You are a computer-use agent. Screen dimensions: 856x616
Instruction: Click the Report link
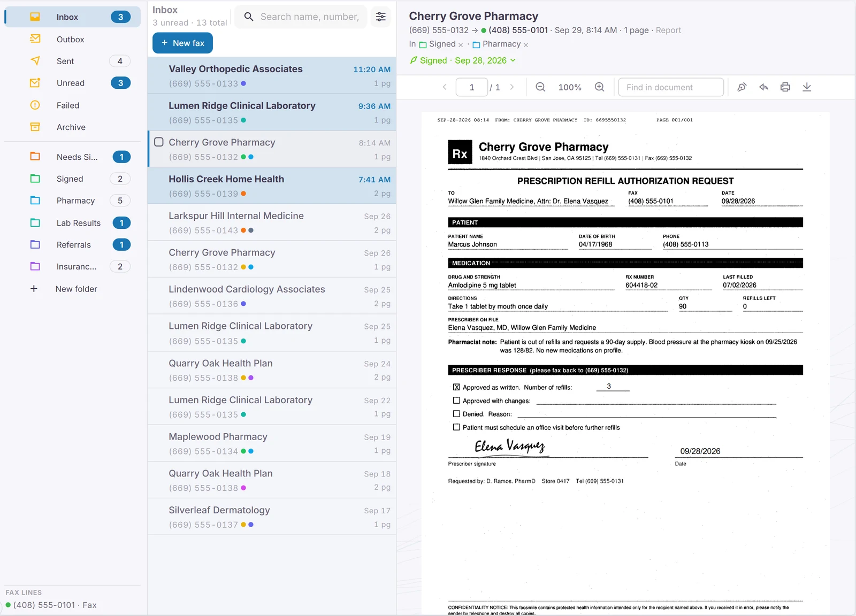coord(668,30)
